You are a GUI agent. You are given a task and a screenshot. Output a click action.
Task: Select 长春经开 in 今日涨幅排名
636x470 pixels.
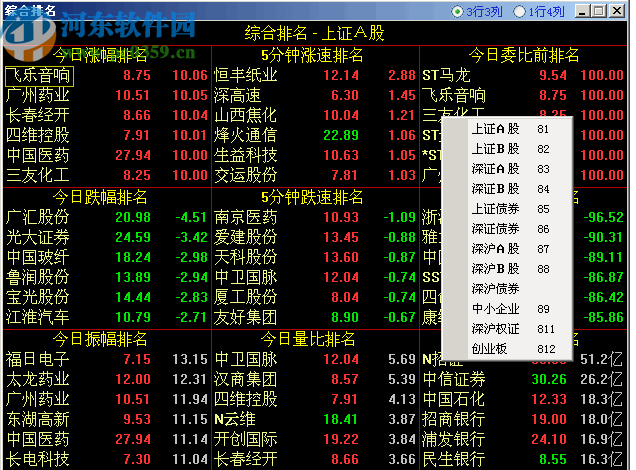point(107,116)
